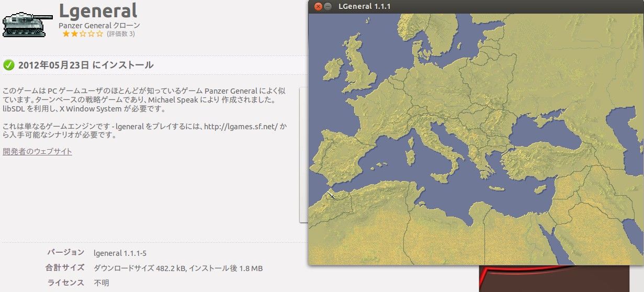Minimize the LGeneral 1.1.1 window

(x=328, y=6)
